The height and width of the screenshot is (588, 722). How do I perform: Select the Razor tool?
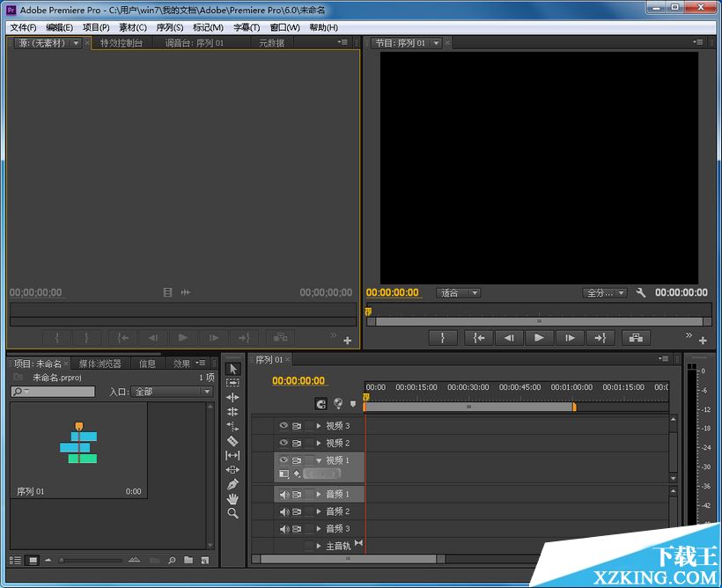(x=232, y=441)
